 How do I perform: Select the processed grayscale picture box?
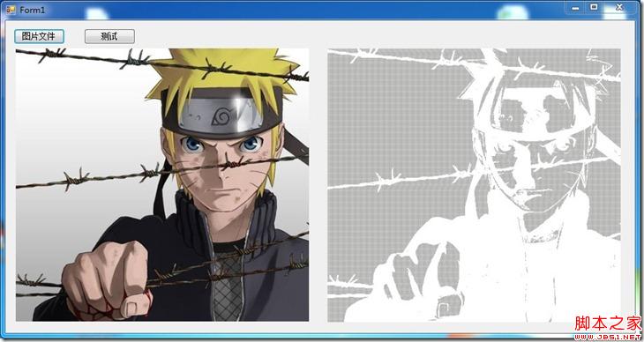click(474, 185)
